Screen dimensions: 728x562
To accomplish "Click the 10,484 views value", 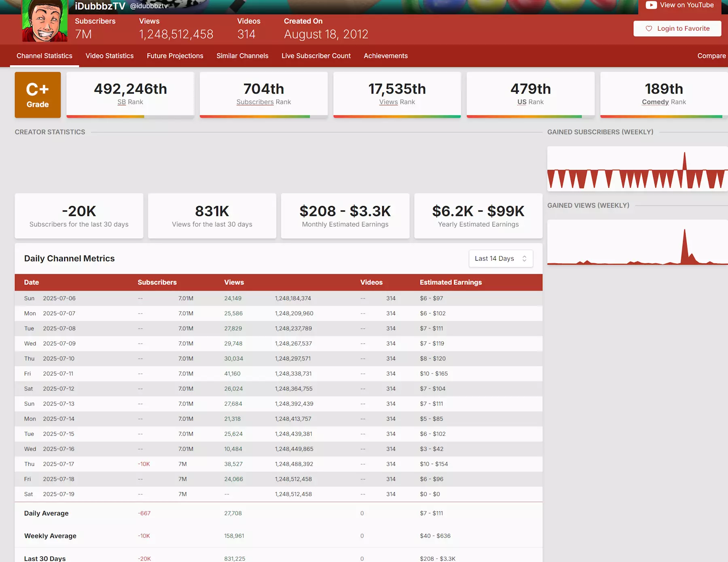I will [233, 449].
